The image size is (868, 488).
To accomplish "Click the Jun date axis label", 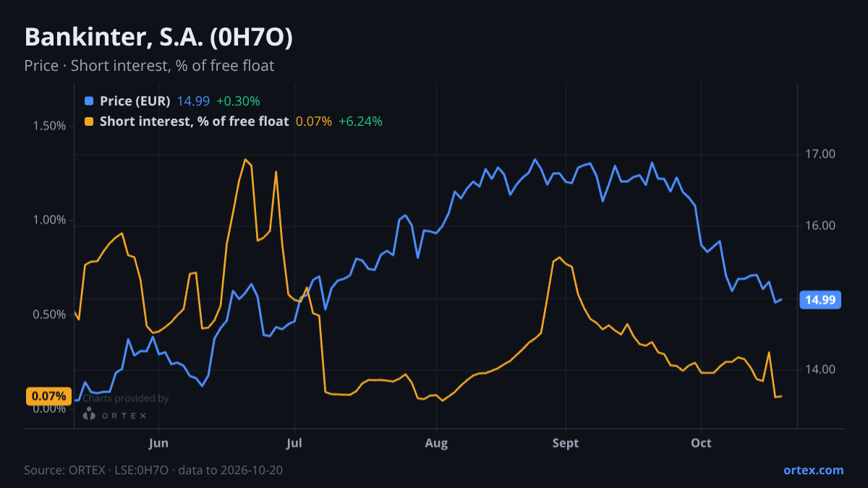I will click(158, 443).
